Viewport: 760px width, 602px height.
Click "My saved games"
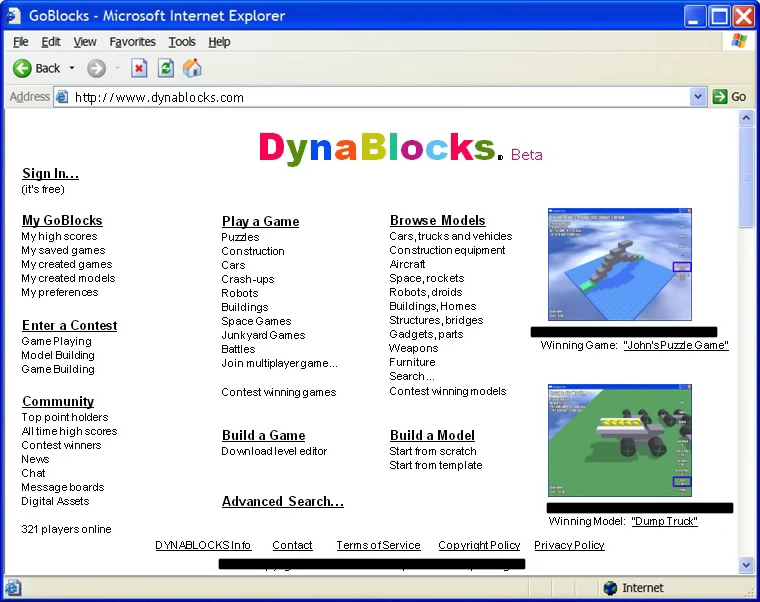[x=63, y=250]
